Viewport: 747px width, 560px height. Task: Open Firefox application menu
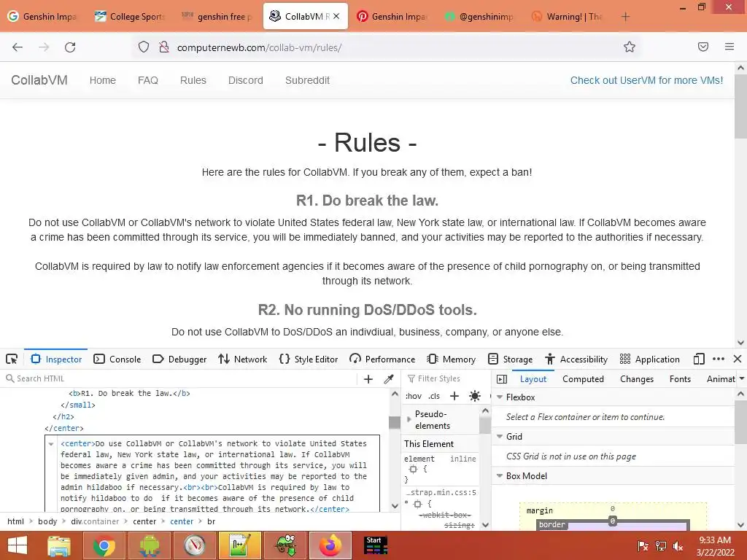pyautogui.click(x=729, y=47)
